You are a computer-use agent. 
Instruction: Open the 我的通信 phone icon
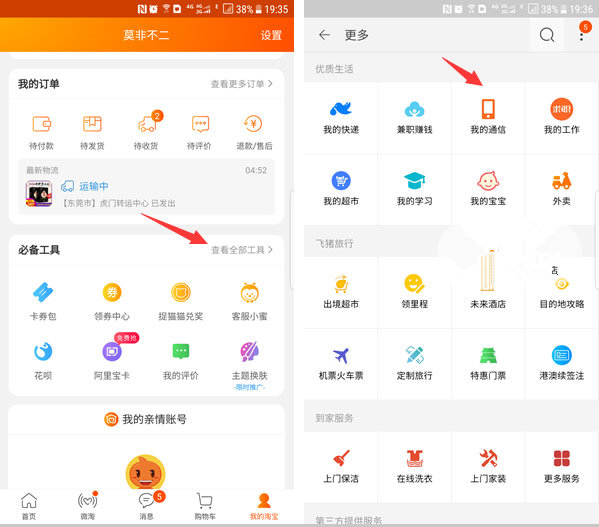tap(488, 109)
